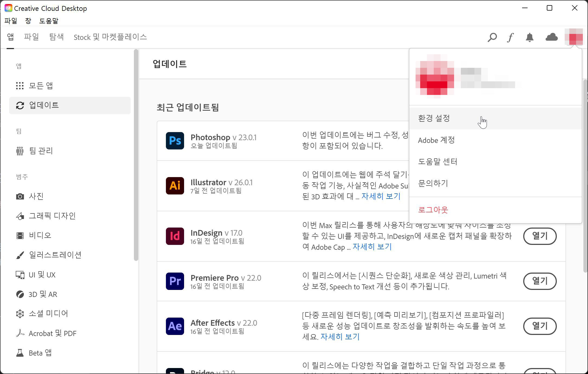Click 7일 전 업데이트됨 status text
588x374 pixels.
coord(216,191)
